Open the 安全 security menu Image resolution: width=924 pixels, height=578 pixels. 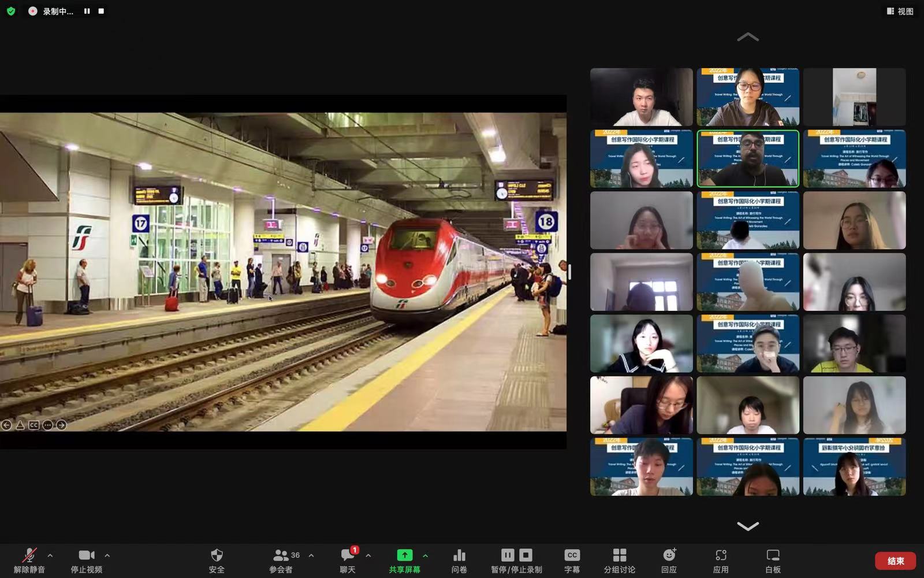click(217, 561)
